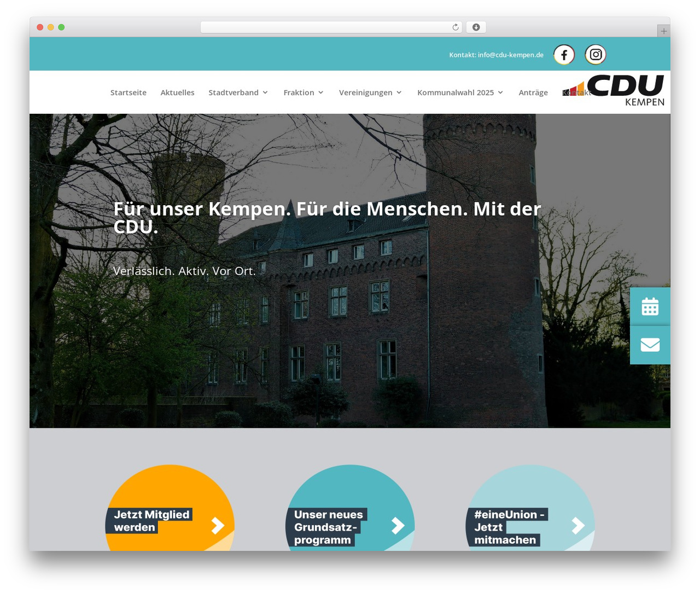Click text 'Verlässlich. Aktiv. Vor Ort.'
This screenshot has width=700, height=593.
pos(184,271)
